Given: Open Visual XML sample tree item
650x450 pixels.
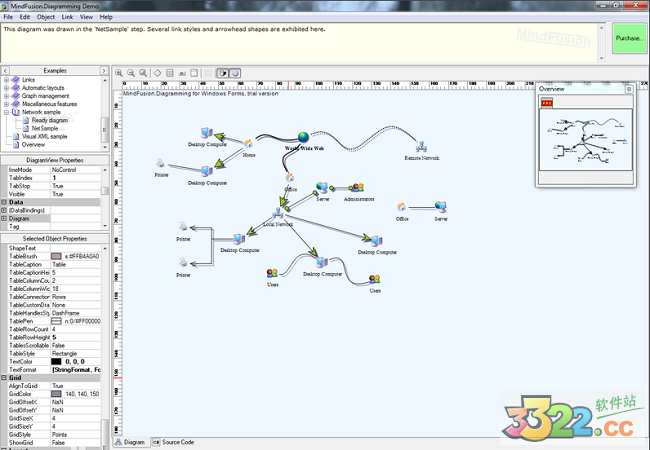Looking at the screenshot, I should [x=44, y=136].
